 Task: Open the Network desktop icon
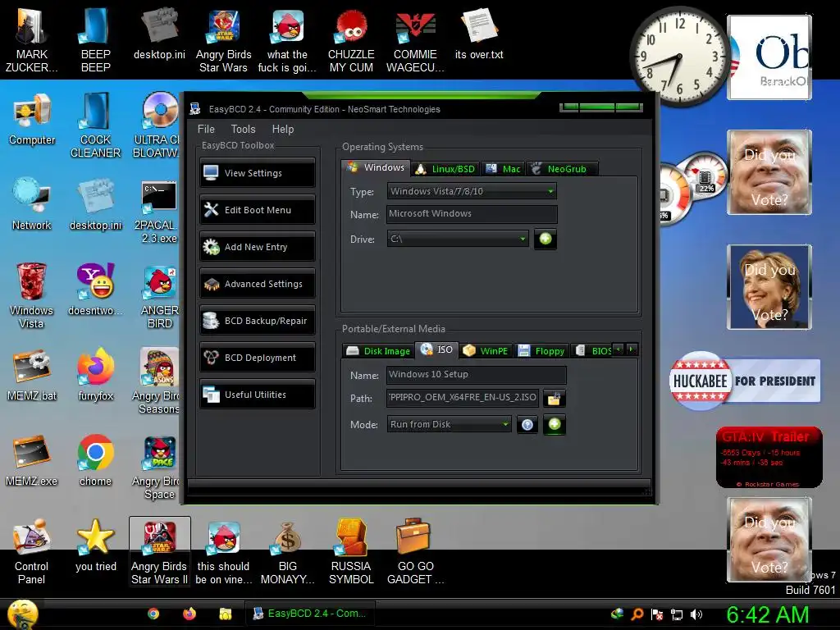click(x=32, y=205)
